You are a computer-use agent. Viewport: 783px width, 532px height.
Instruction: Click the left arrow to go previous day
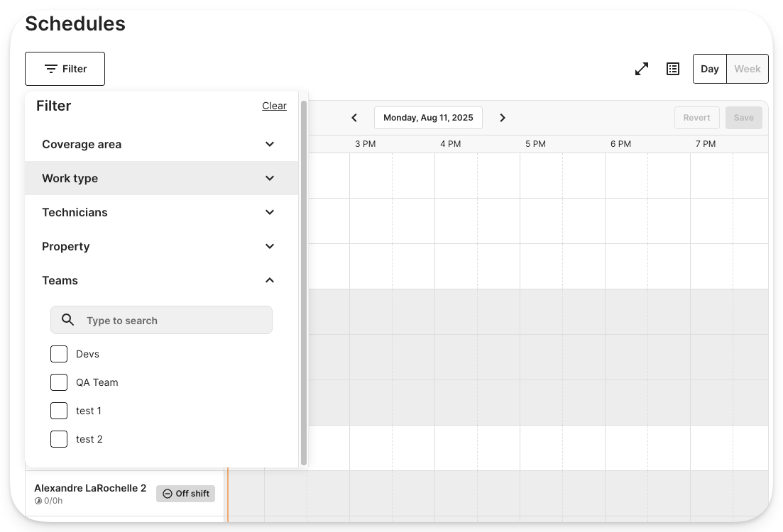point(354,117)
